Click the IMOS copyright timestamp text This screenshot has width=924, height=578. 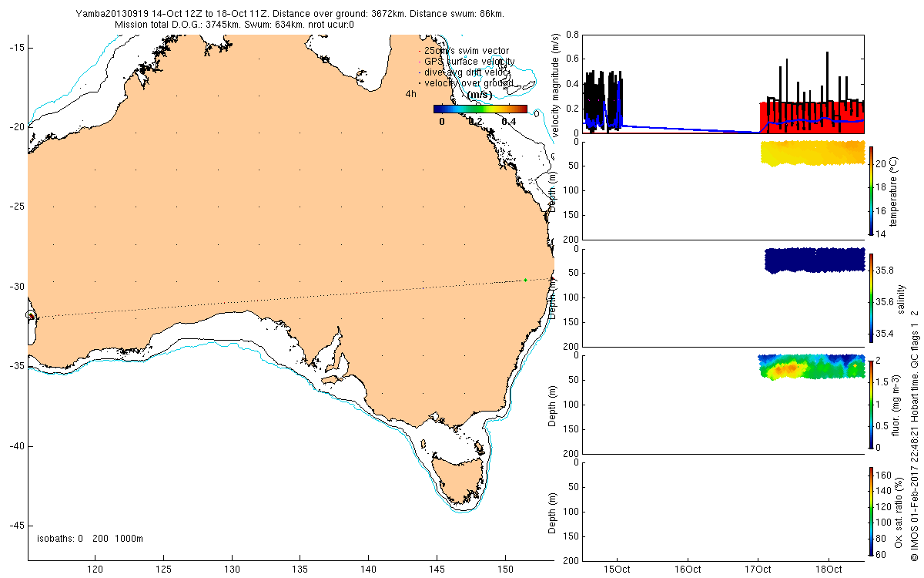pos(914,435)
